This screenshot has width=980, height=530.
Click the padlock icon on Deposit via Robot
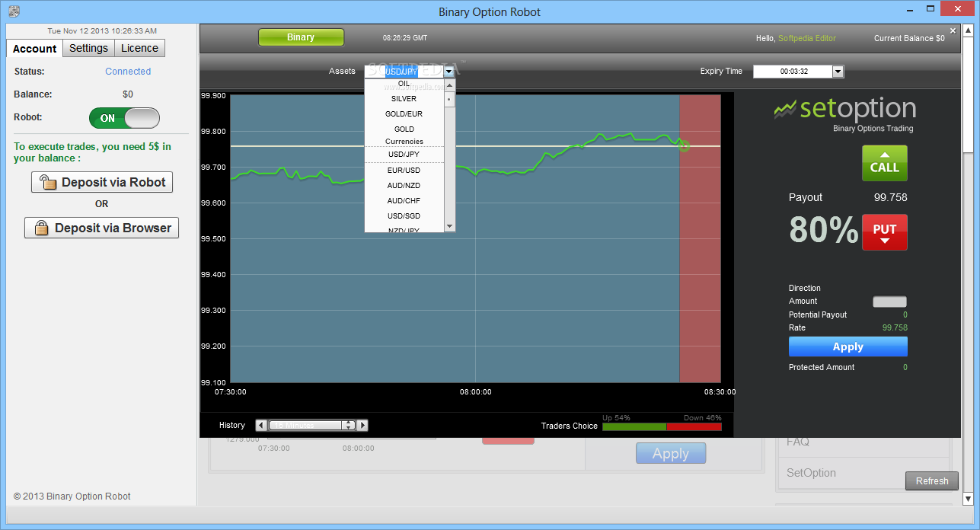pos(48,183)
